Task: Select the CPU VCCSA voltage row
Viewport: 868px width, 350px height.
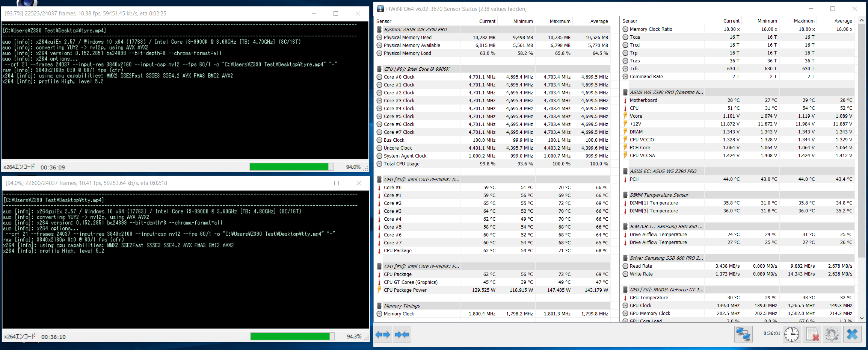Action: (738, 155)
